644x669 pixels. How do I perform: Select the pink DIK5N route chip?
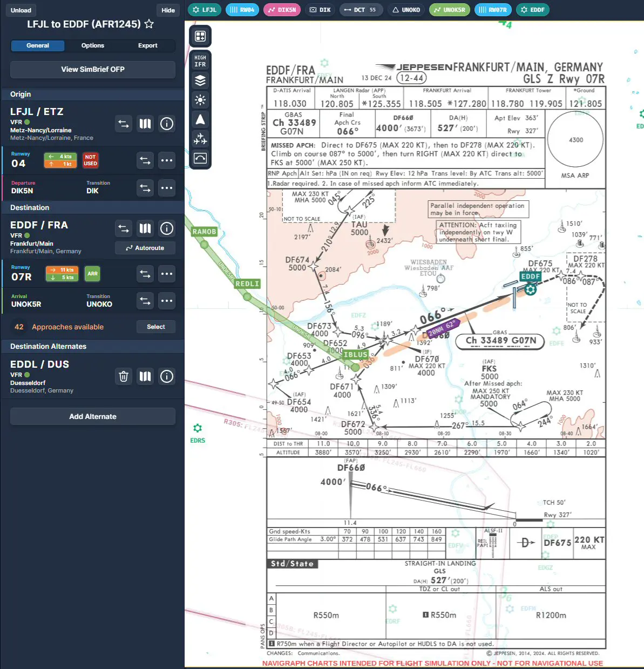[282, 10]
